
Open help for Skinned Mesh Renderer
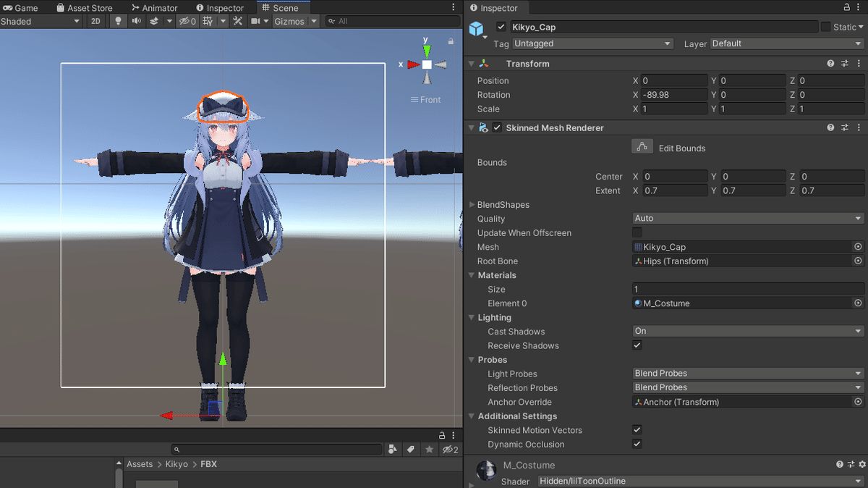[x=830, y=127]
